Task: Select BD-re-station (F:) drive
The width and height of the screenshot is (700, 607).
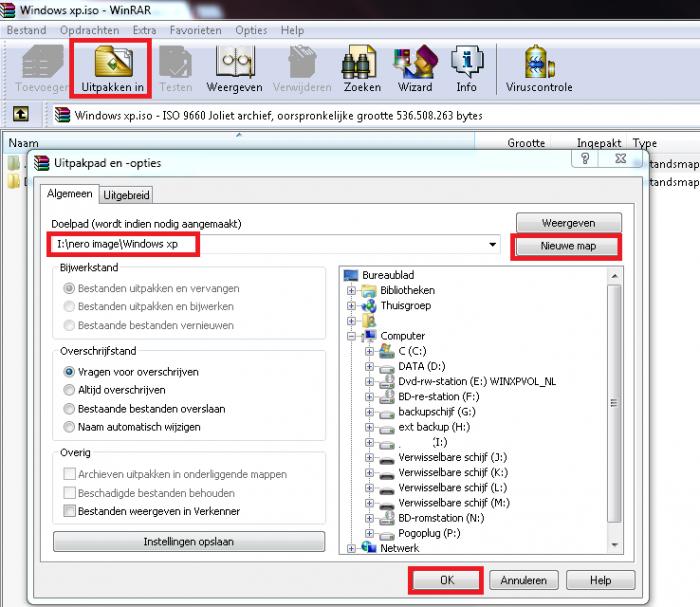Action: [438, 396]
